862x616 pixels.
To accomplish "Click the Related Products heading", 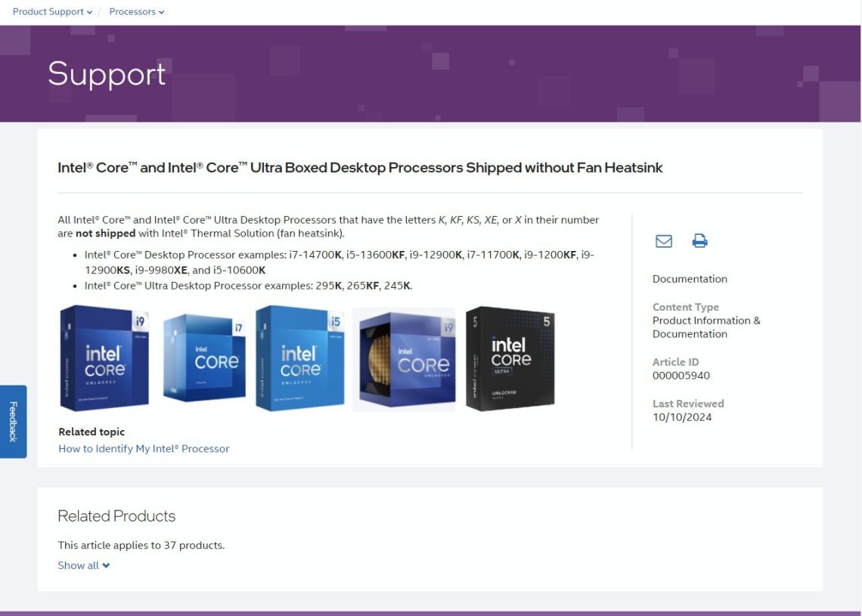I will (x=116, y=516).
